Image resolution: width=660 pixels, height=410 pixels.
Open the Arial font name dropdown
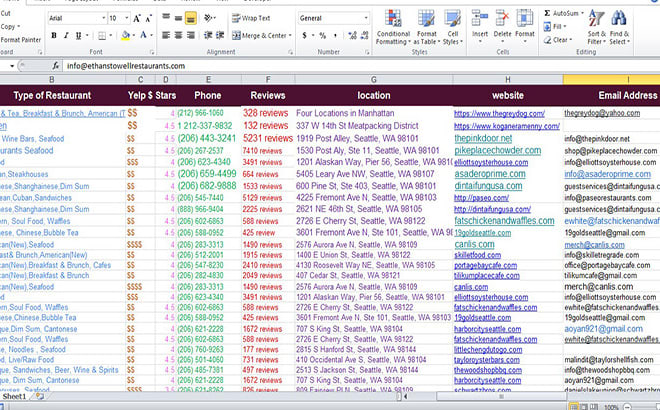click(104, 18)
